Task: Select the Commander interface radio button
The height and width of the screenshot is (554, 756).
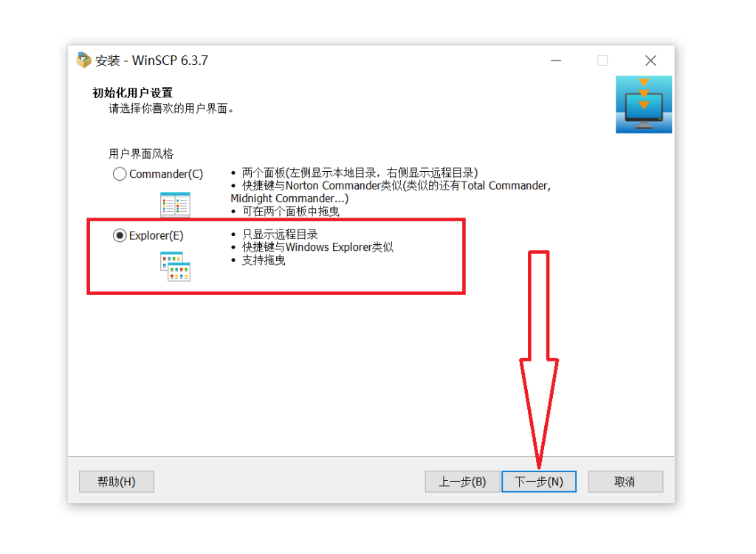Action: (x=120, y=174)
